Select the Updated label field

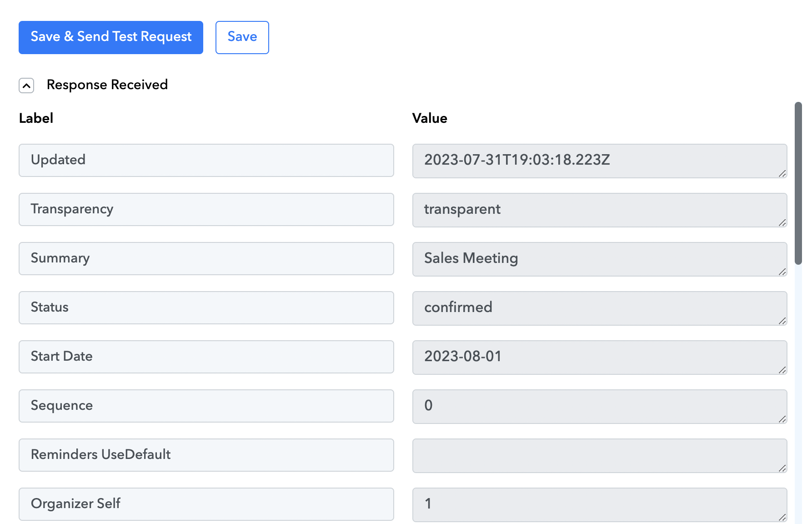[206, 160]
